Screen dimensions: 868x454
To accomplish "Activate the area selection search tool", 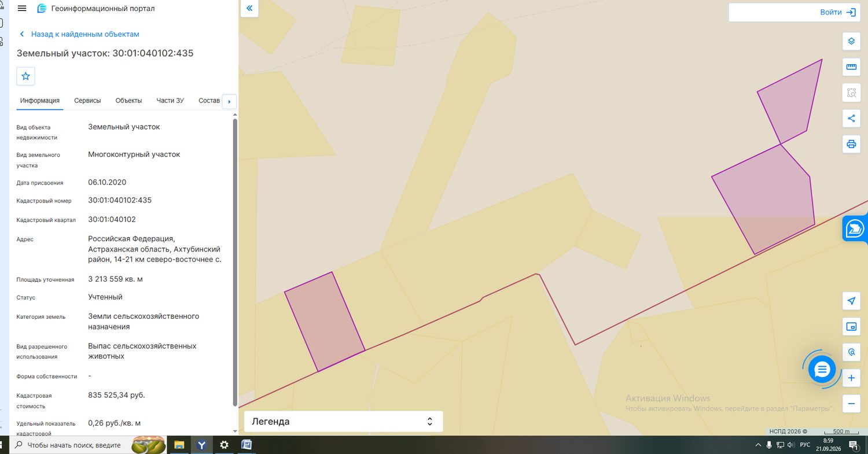I will coord(851,93).
